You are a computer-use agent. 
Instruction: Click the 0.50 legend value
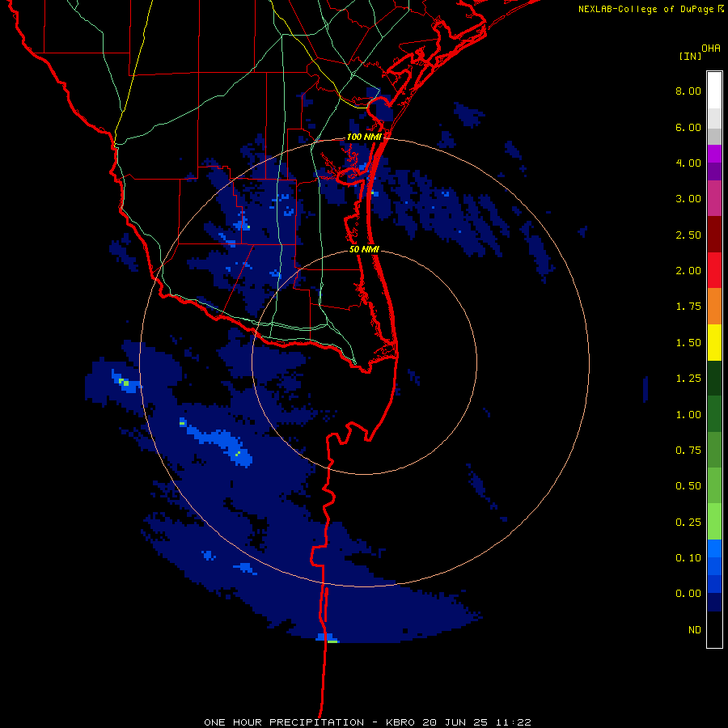pyautogui.click(x=688, y=486)
